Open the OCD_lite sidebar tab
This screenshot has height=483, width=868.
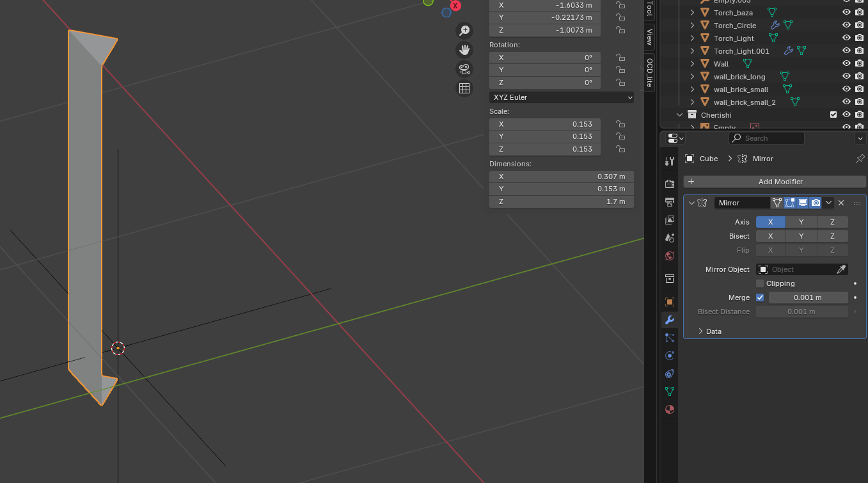[649, 72]
